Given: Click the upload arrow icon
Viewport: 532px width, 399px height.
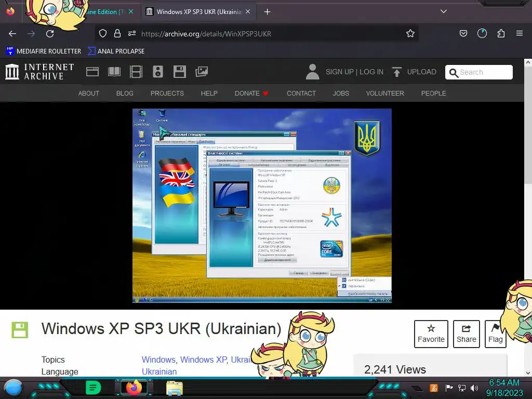Looking at the screenshot, I should pyautogui.click(x=396, y=72).
